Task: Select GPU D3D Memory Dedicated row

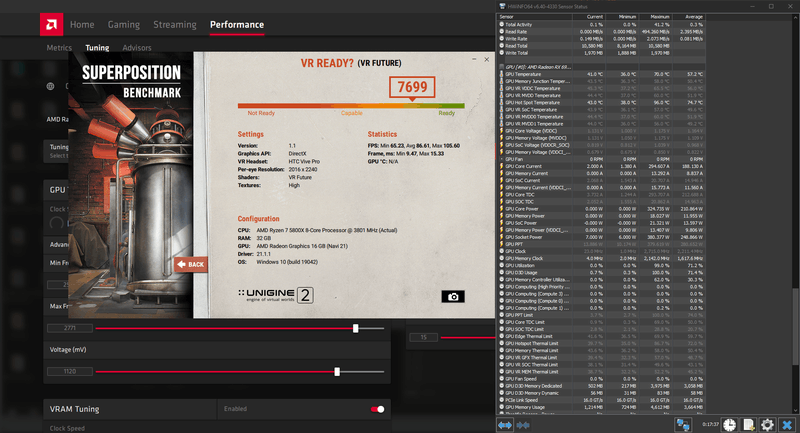Action: 602,386
